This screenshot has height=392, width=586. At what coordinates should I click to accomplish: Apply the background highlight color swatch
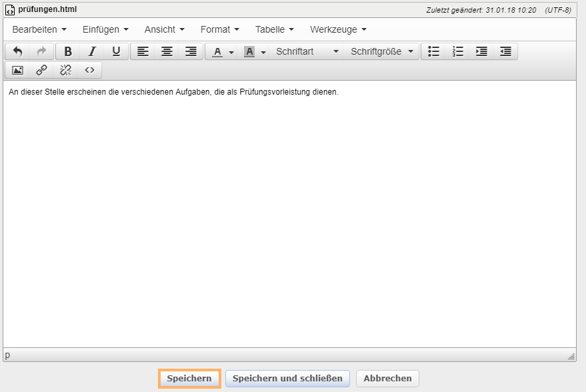[249, 51]
